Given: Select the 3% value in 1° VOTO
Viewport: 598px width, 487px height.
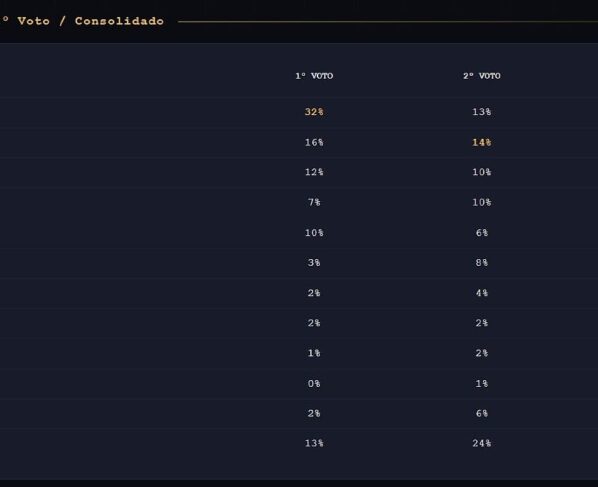Looking at the screenshot, I should (314, 263).
